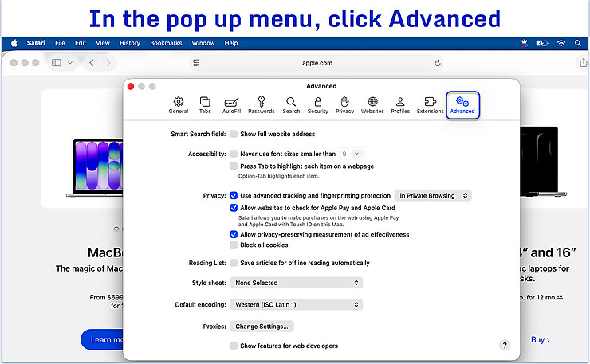Enable Show full website address
The image size is (590, 364).
pos(234,134)
